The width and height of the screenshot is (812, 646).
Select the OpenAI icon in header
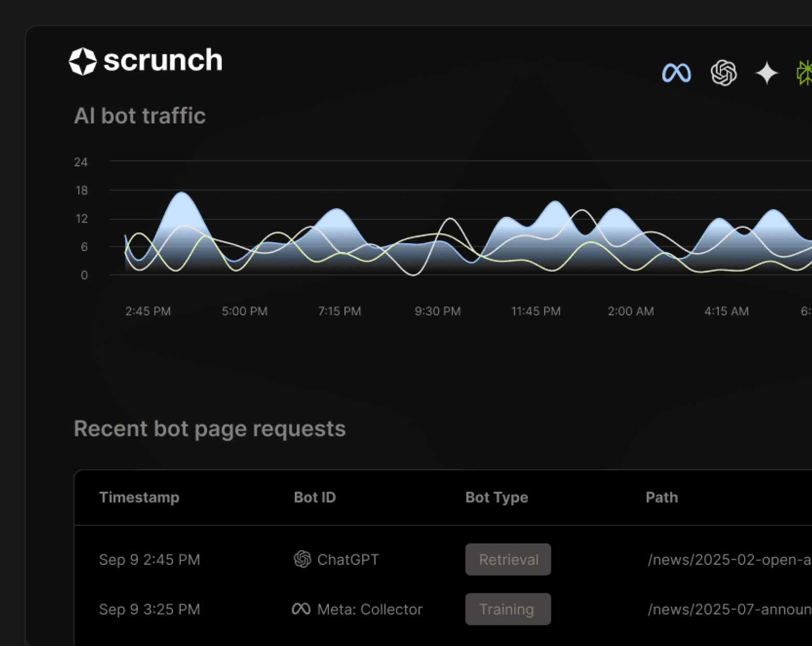tap(723, 72)
